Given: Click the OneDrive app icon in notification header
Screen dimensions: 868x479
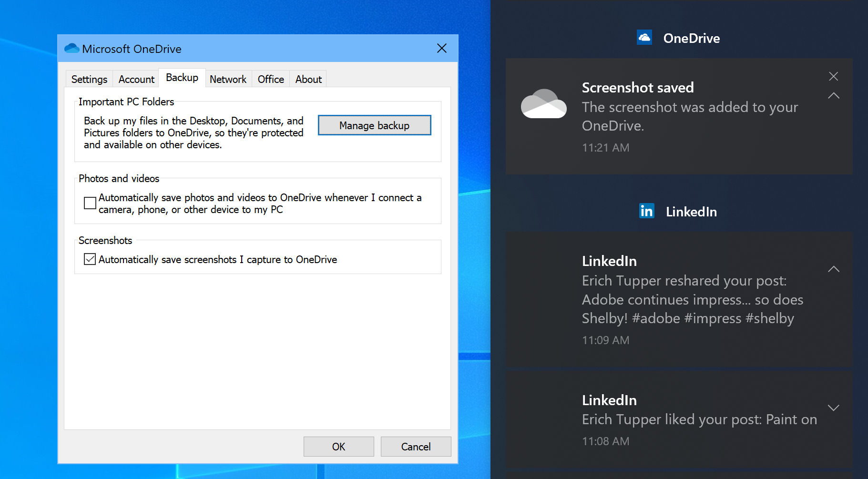Looking at the screenshot, I should pyautogui.click(x=644, y=37).
